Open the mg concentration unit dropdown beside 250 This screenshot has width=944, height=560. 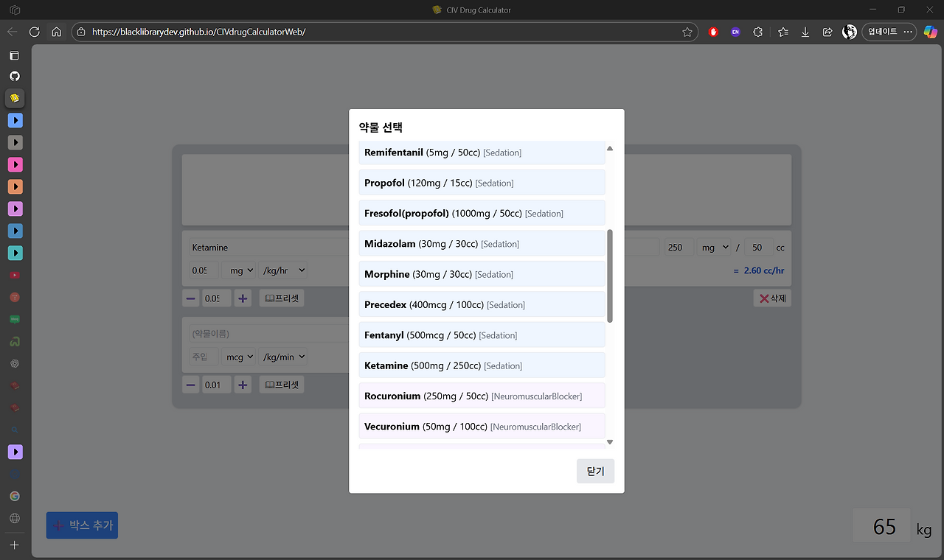[714, 248]
